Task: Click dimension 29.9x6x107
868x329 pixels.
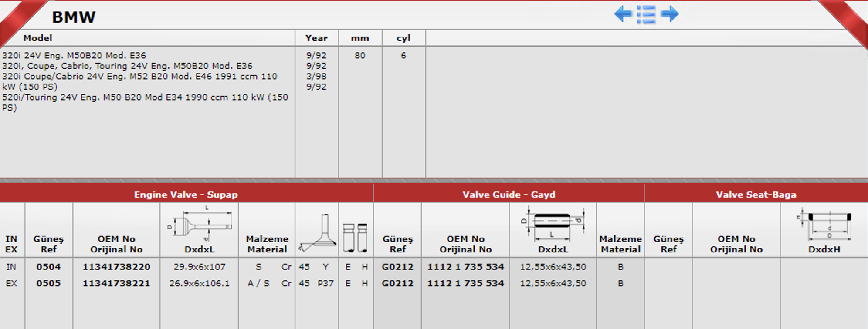Action: pyautogui.click(x=200, y=267)
